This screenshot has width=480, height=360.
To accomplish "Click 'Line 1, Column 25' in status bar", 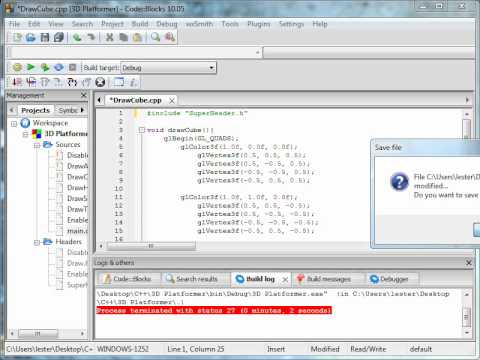I will [196, 349].
